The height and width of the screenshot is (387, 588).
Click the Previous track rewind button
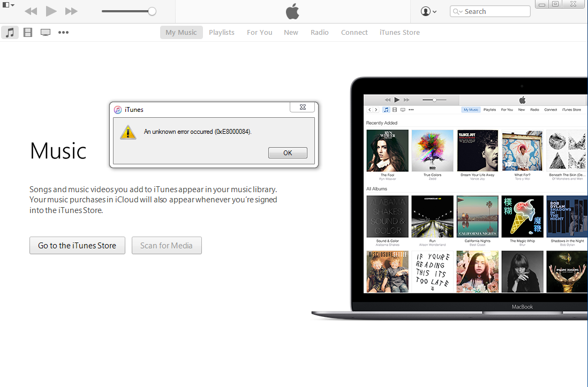pyautogui.click(x=31, y=11)
